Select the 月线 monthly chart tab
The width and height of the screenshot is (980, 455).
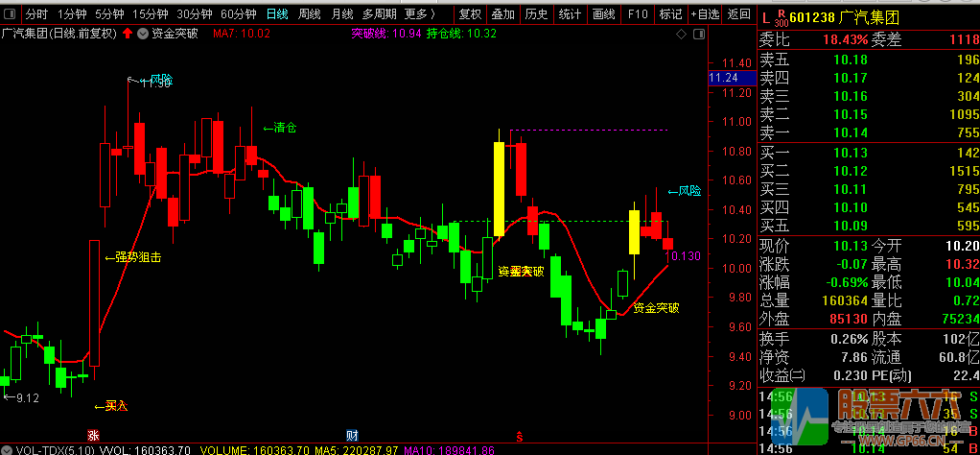click(x=342, y=13)
